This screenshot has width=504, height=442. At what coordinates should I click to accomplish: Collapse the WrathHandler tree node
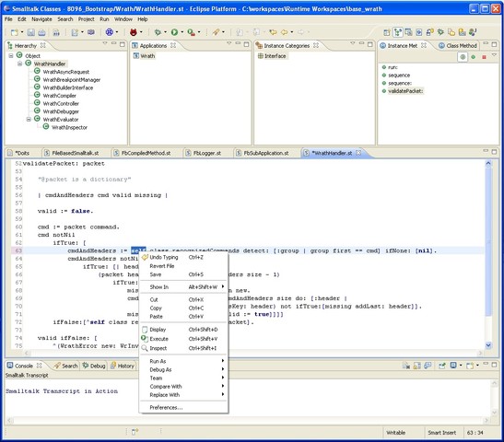(20, 64)
